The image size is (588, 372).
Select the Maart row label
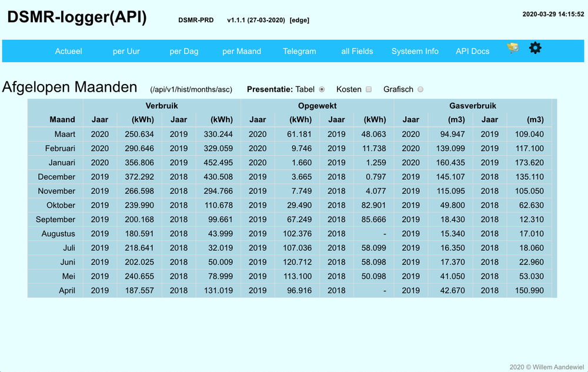click(x=65, y=134)
